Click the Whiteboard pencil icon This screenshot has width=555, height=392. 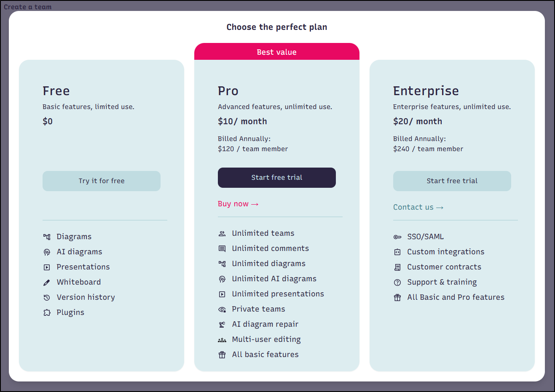(47, 282)
